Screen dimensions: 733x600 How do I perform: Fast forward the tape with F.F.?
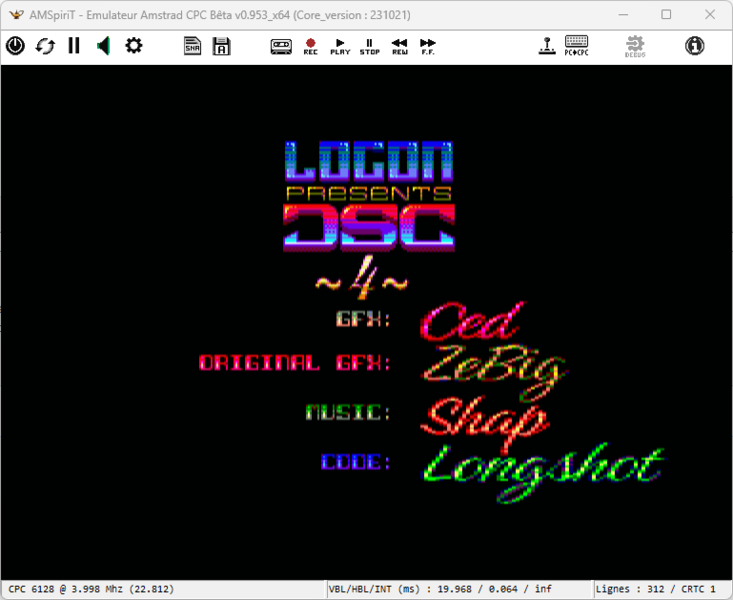pos(428,46)
